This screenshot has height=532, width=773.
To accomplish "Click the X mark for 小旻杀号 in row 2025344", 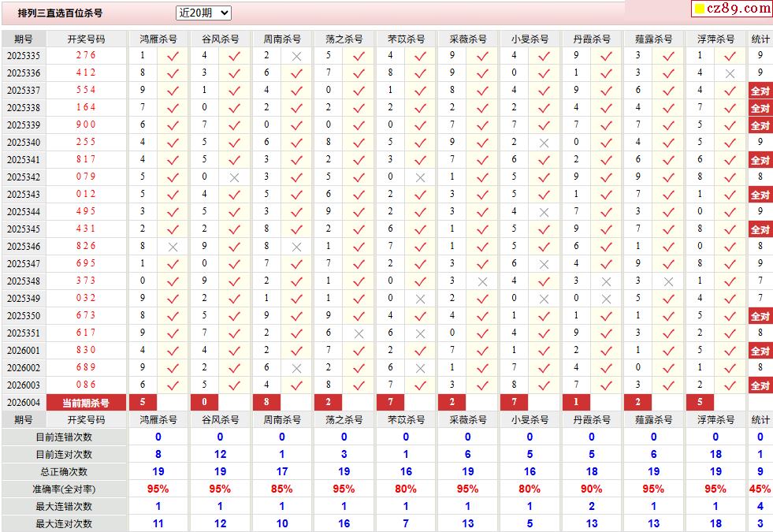I will (544, 213).
